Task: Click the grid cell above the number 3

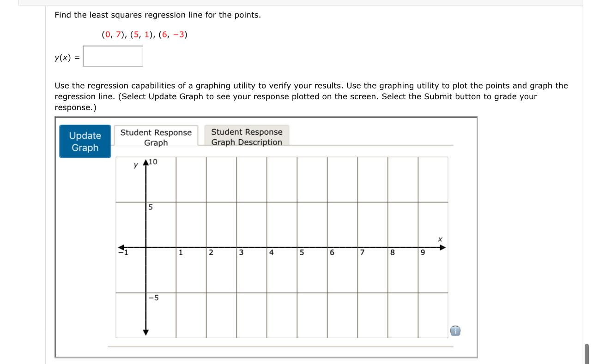Action: [251, 224]
